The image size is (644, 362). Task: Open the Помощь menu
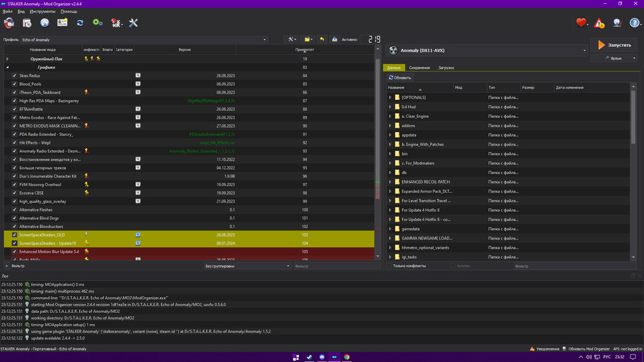(x=69, y=12)
